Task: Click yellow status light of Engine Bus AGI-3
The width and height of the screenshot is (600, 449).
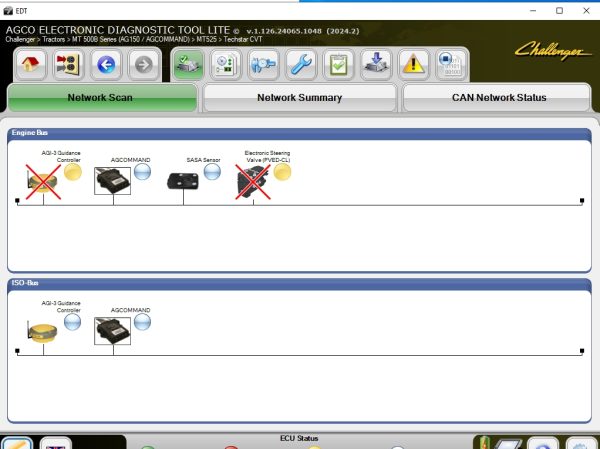Action: (x=73, y=172)
